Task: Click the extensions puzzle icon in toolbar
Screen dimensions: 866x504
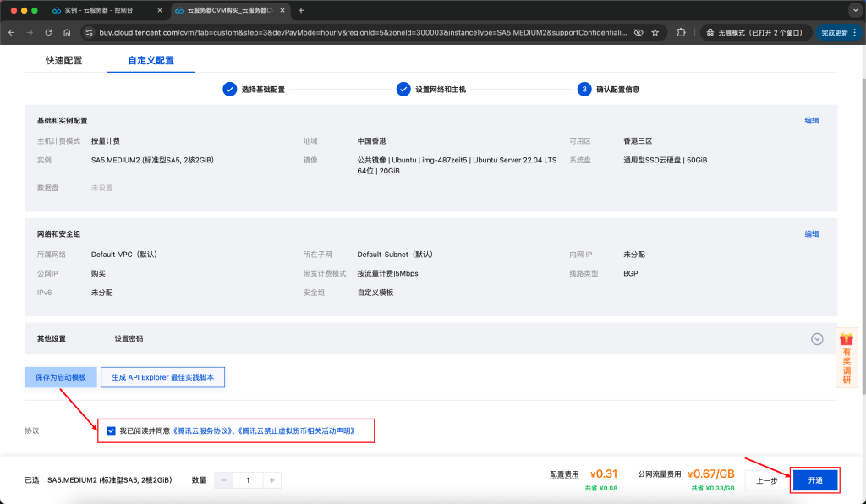Action: [682, 31]
